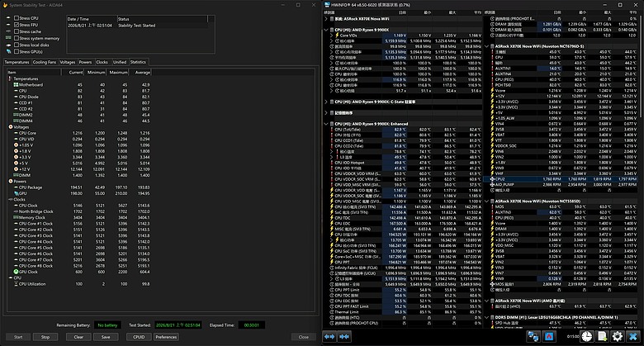Enable the Stress cache checkbox
644x346 pixels.
point(17,31)
